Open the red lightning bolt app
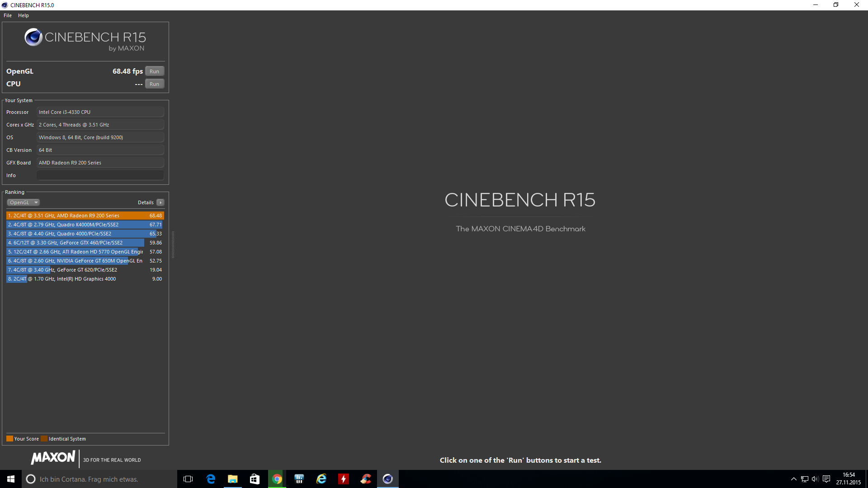 tap(344, 479)
